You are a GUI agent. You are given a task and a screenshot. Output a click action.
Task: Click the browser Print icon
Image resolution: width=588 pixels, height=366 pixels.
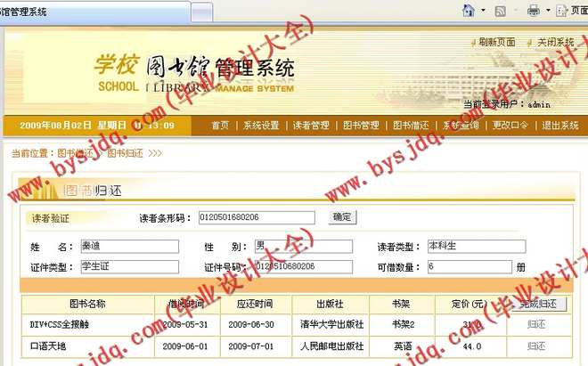[x=533, y=11]
